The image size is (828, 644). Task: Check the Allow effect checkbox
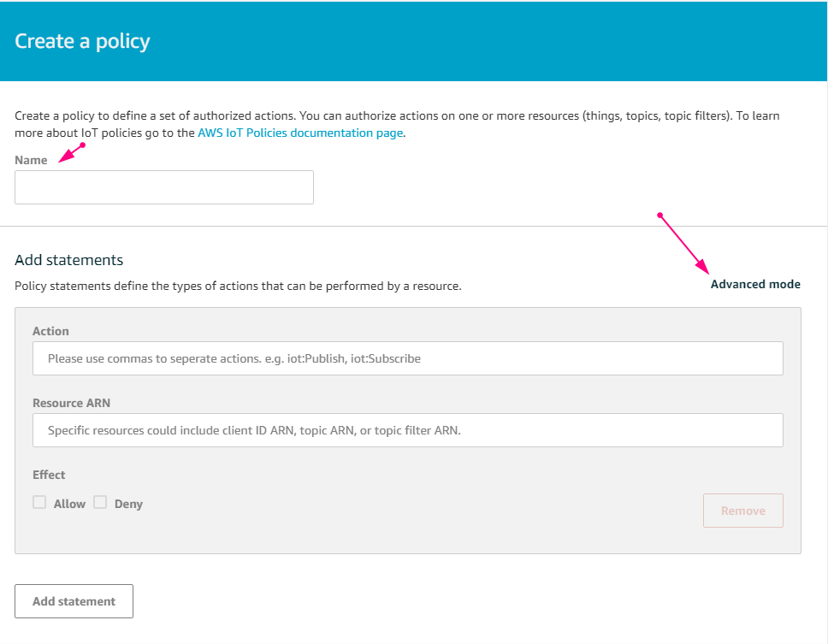point(39,502)
